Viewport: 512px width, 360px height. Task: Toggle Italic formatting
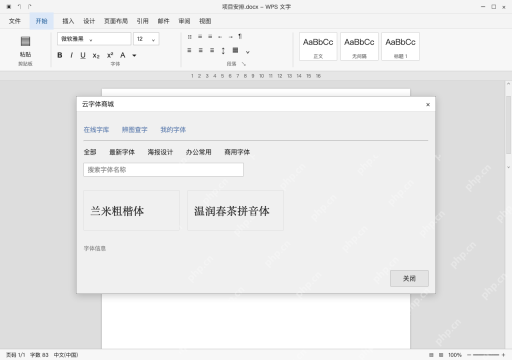tap(71, 55)
